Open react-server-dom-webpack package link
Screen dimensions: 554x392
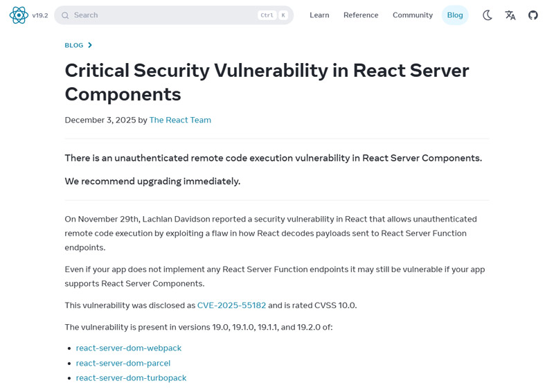tap(129, 348)
